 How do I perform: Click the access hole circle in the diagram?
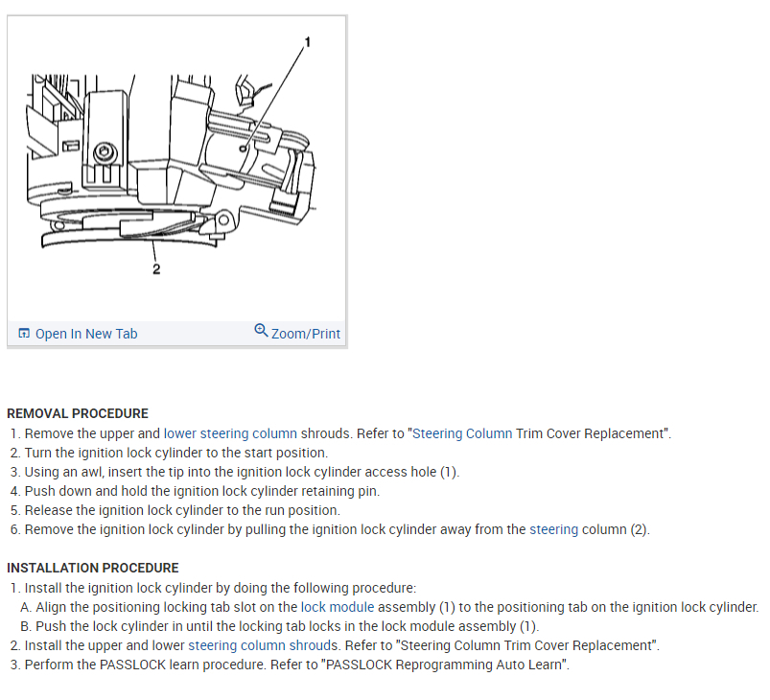(243, 149)
